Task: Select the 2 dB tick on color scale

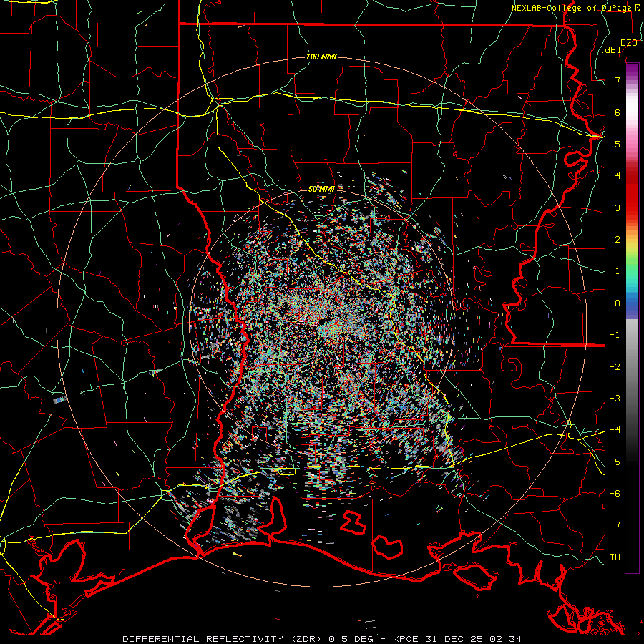Action: (x=618, y=240)
